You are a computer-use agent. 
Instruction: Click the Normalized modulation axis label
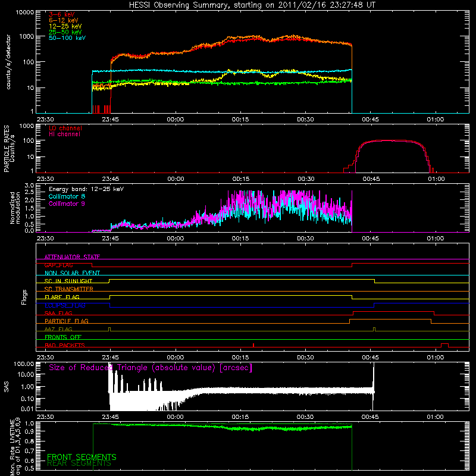15,208
